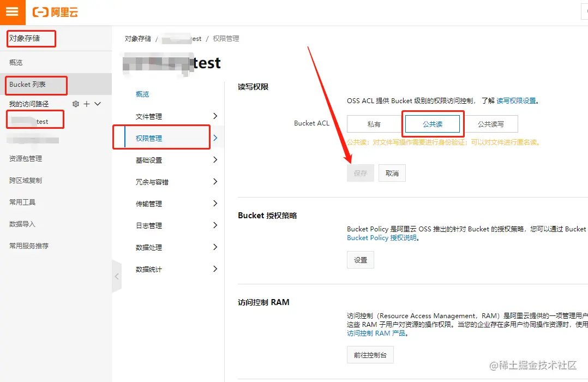588x382 pixels.
Task: Select 私有 Bucket ACL option
Action: coord(374,124)
